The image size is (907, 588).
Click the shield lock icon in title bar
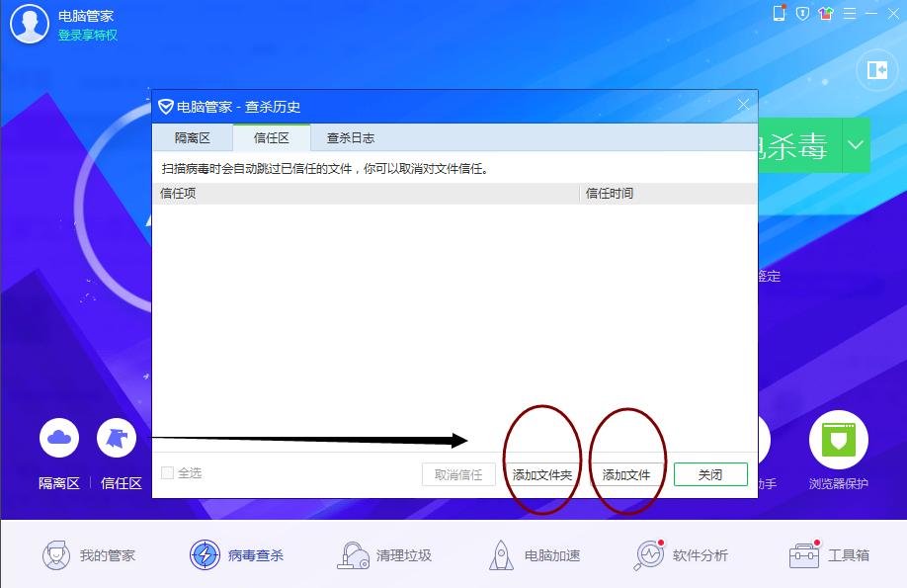click(x=802, y=13)
